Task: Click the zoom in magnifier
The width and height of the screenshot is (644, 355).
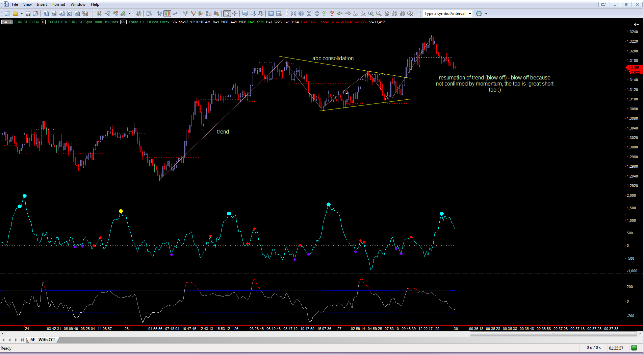Action: coord(371,14)
